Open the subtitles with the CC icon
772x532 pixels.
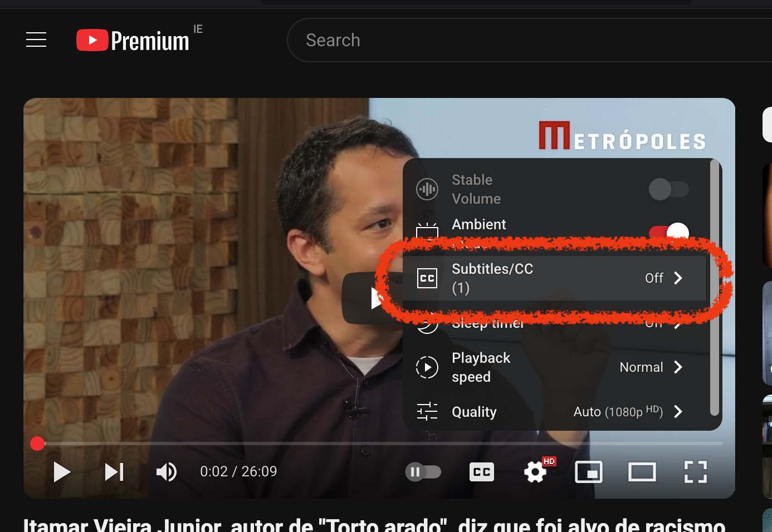click(481, 471)
